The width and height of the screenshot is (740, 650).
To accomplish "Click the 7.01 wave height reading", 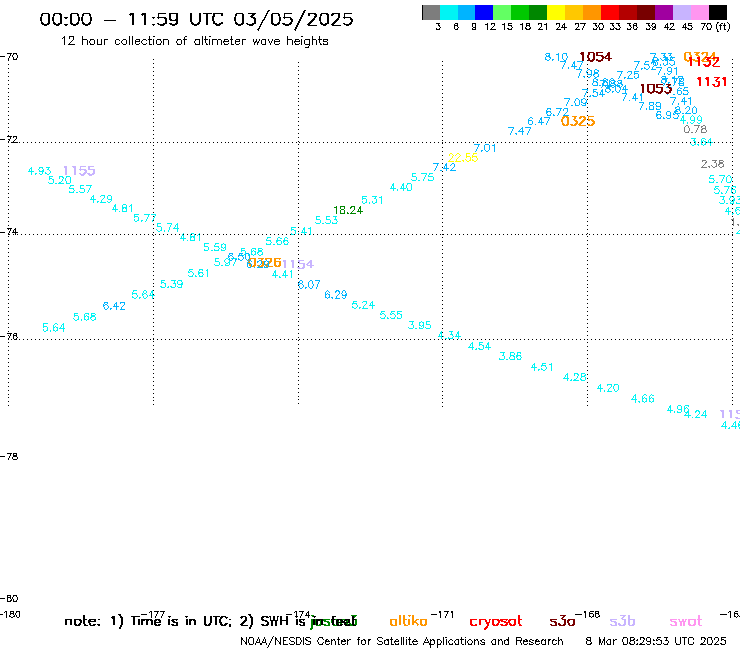I will point(485,148).
